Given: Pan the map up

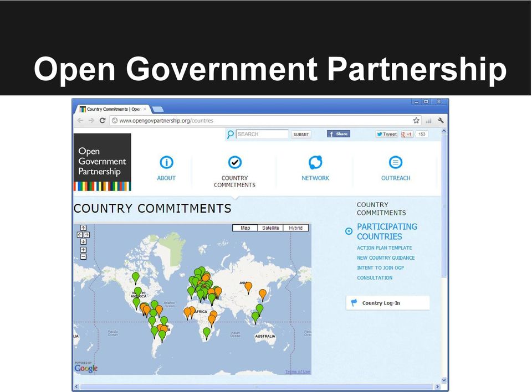Looking at the screenshot, I should click(84, 228).
